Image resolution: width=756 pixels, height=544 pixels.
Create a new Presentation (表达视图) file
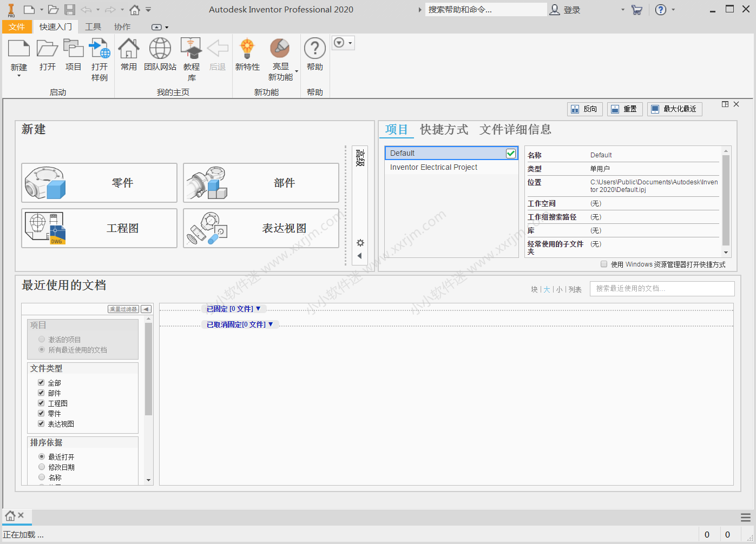point(261,228)
